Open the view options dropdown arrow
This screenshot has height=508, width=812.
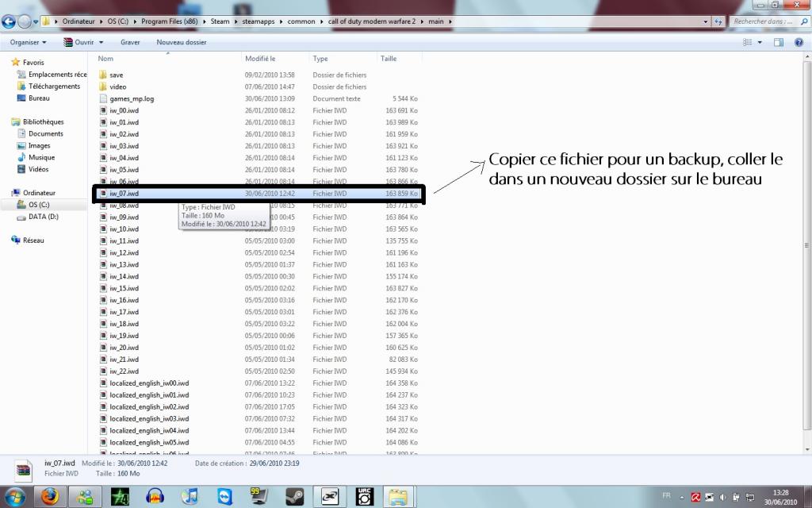pos(760,43)
